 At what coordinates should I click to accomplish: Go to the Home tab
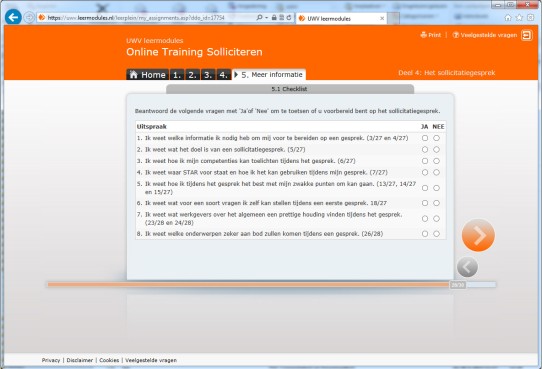pyautogui.click(x=148, y=75)
